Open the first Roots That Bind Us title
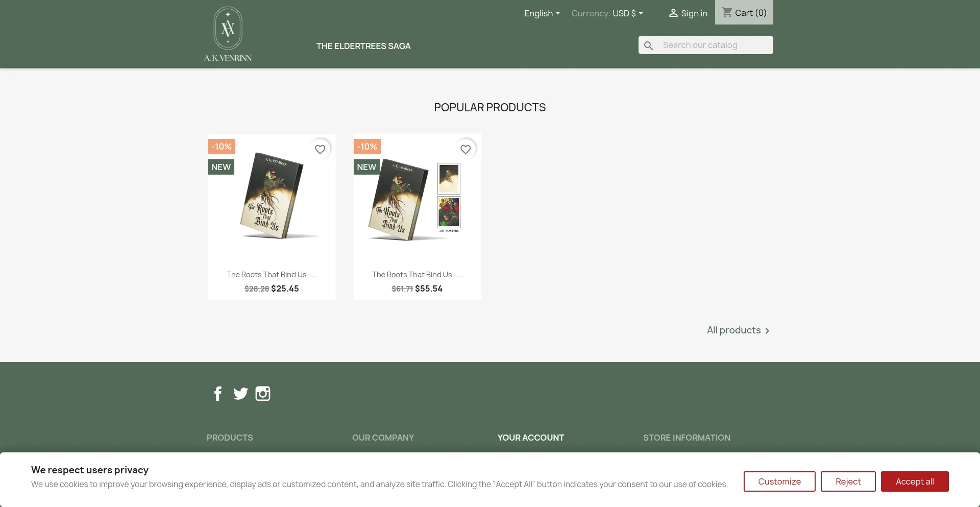The height and width of the screenshot is (507, 980). (x=272, y=275)
